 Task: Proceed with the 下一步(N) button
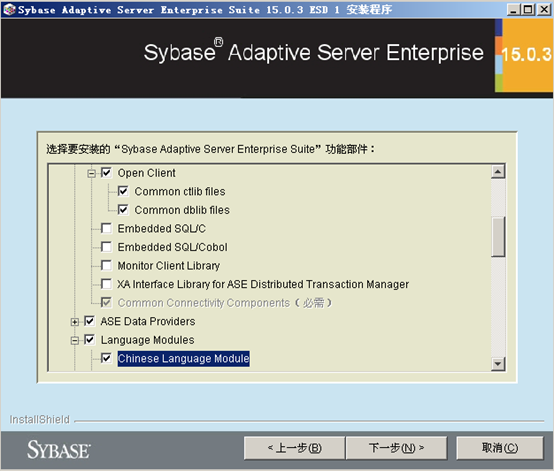click(396, 448)
